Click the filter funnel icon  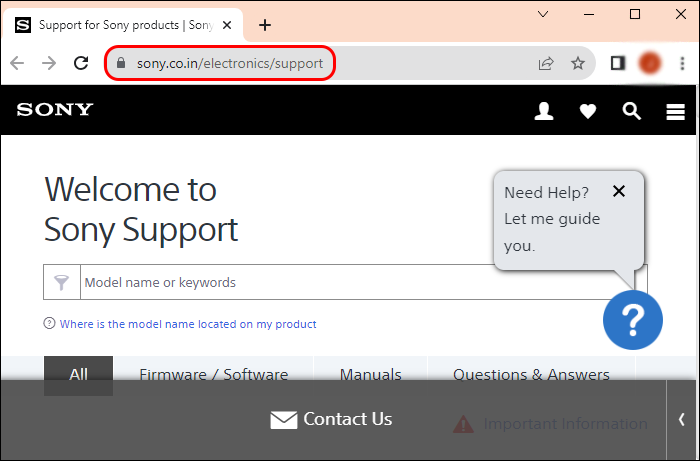[62, 282]
